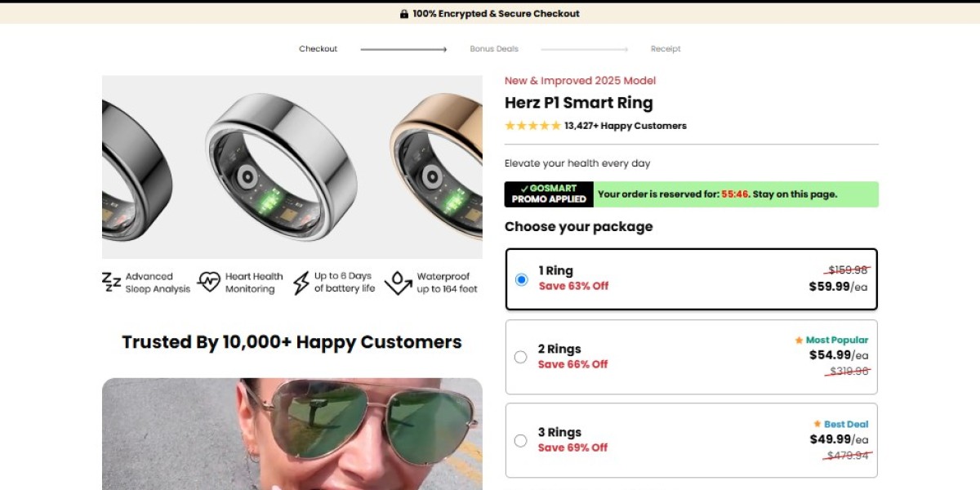This screenshot has height=490, width=980.
Task: Click the waterproof water drop icon
Action: pyautogui.click(x=399, y=281)
